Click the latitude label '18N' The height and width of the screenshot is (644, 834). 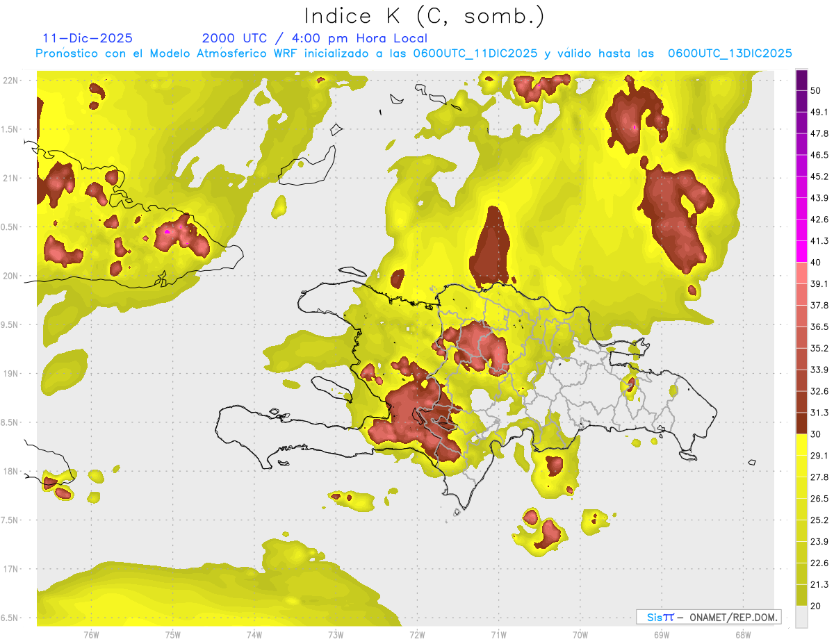tap(10, 471)
